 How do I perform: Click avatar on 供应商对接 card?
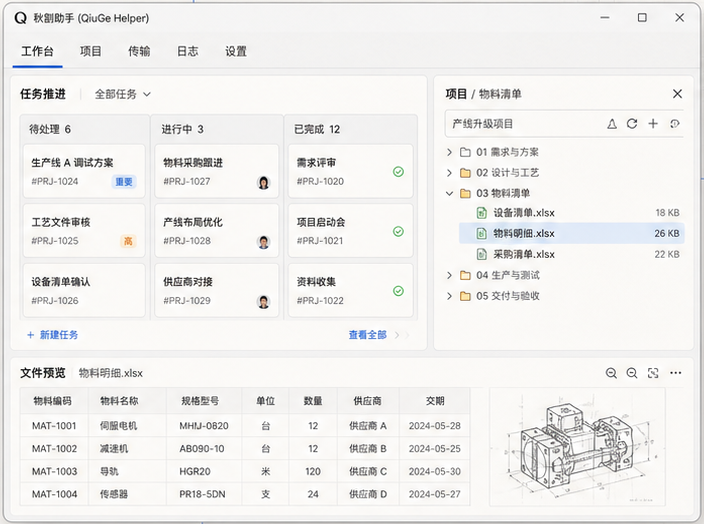(x=264, y=302)
